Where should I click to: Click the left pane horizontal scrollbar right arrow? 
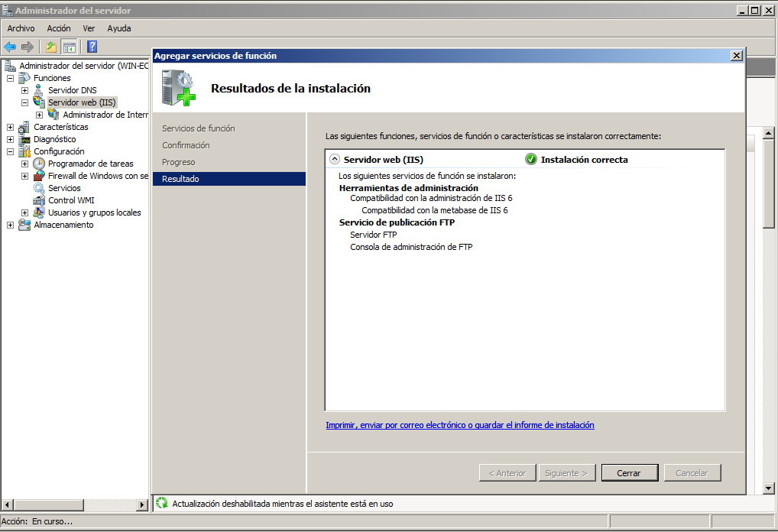pos(141,505)
